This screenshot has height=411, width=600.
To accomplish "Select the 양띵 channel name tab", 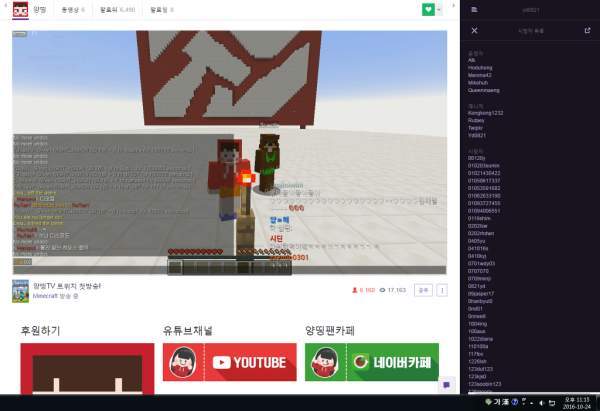I will (40, 10).
